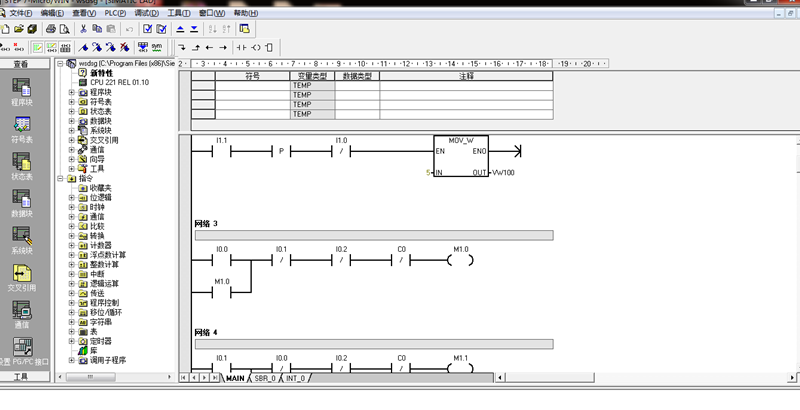Save project using the diskette icon
Image resolution: width=800 pixels, height=410 pixels.
point(32,29)
